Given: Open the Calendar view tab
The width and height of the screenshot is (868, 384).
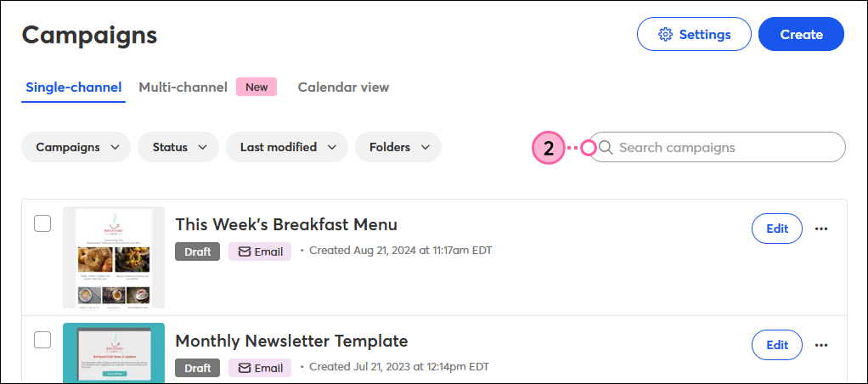Looking at the screenshot, I should pos(343,88).
